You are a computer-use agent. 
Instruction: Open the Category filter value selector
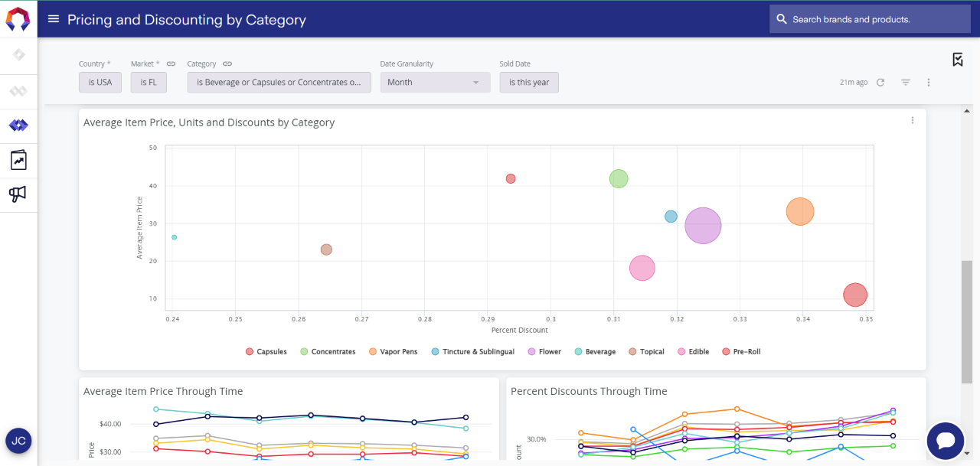click(x=279, y=83)
